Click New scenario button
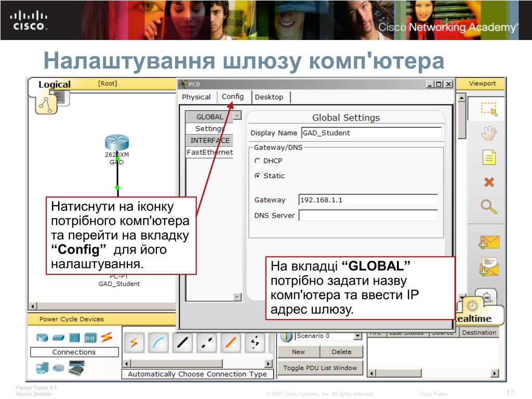Screen dimensions: 532x399 pyautogui.click(x=299, y=352)
